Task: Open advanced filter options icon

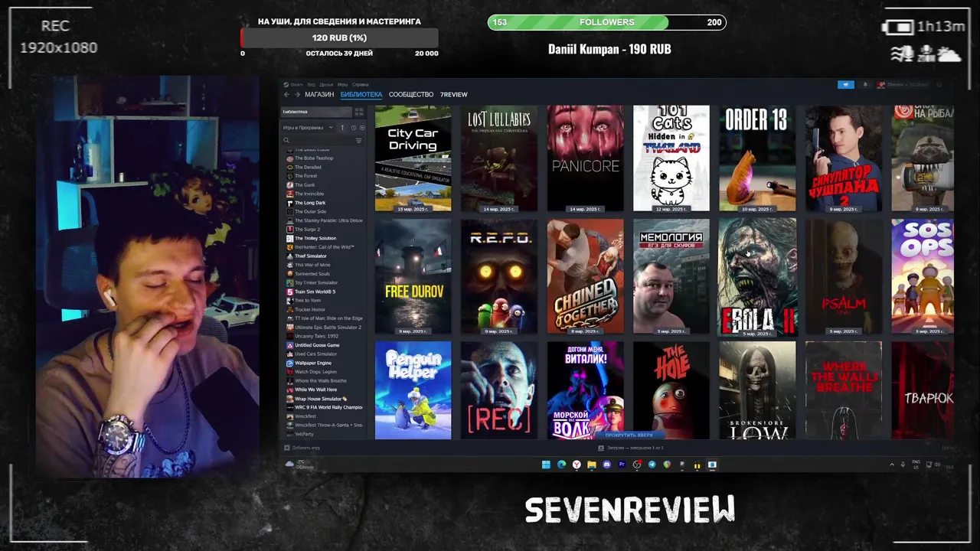Action: 358,141
